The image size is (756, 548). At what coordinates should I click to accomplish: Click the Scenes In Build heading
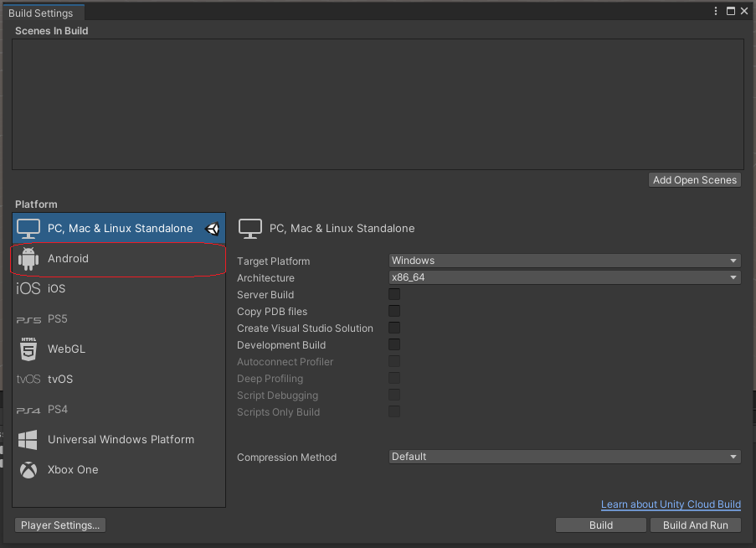coord(52,31)
